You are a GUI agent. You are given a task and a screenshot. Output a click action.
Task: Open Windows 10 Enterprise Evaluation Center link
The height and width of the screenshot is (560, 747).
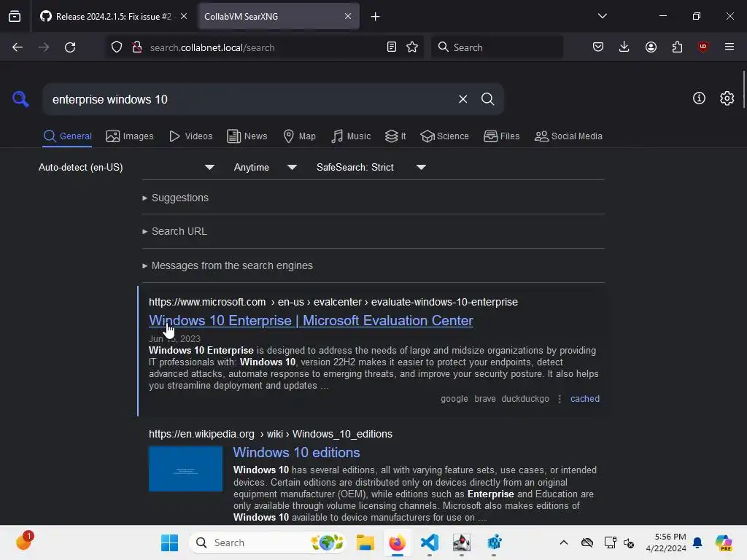tap(311, 321)
